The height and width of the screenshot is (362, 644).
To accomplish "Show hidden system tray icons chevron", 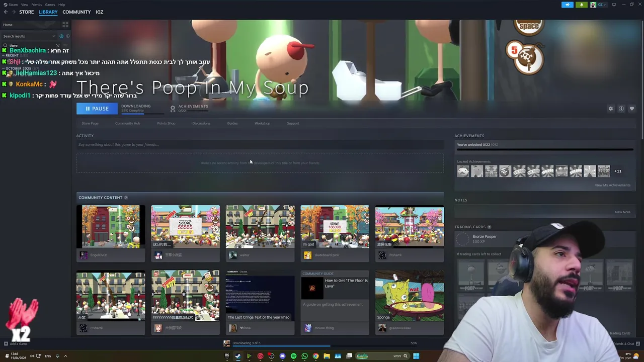I will point(65,356).
